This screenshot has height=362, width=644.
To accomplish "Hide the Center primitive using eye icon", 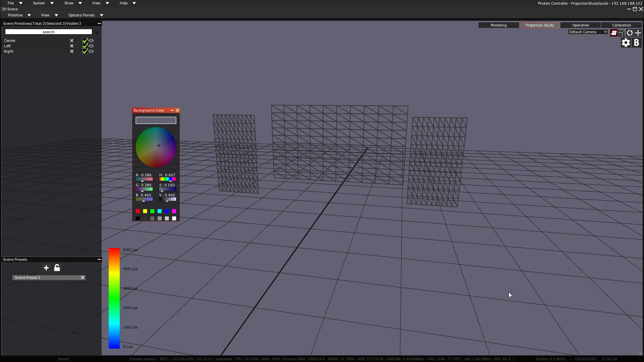I will 91,41.
